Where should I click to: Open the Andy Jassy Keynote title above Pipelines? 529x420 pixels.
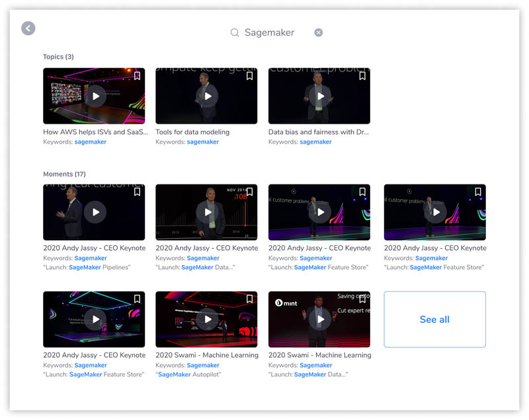click(95, 248)
